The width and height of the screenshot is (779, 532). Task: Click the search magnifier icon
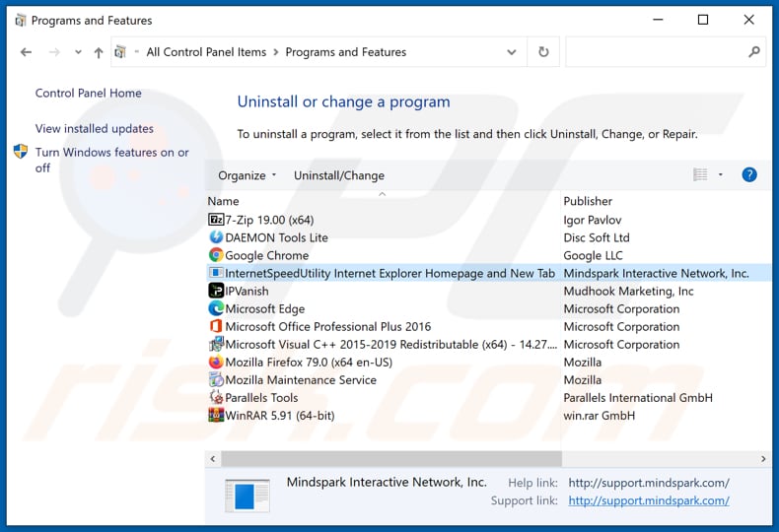pyautogui.click(x=753, y=51)
